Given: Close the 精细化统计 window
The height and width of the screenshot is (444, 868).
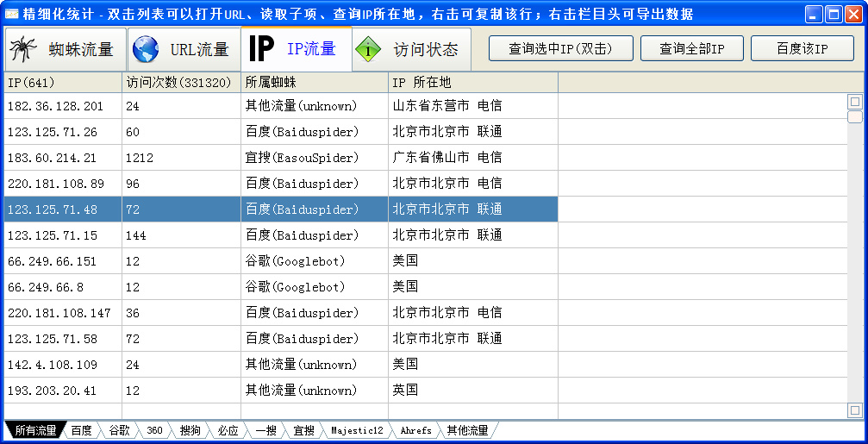Looking at the screenshot, I should point(853,14).
